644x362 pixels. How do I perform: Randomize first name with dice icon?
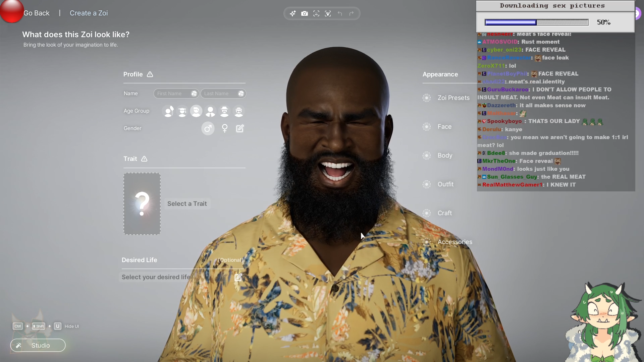[194, 94]
